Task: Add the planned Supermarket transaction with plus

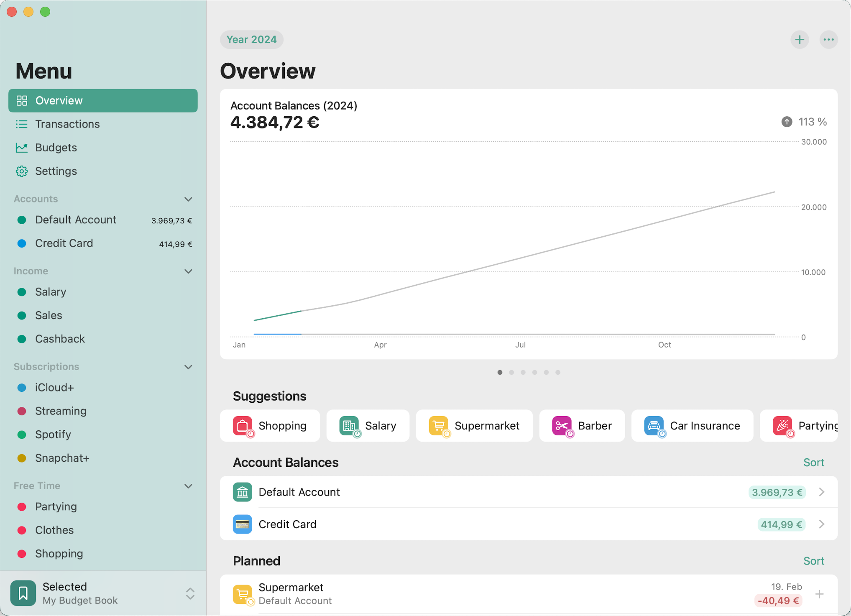Action: click(819, 594)
